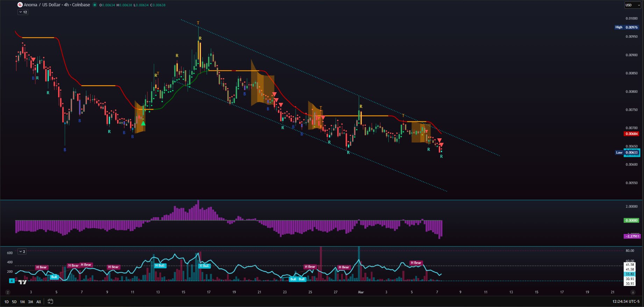Click the Anoma symbol logo icon
The image size is (644, 307).
coord(20,5)
